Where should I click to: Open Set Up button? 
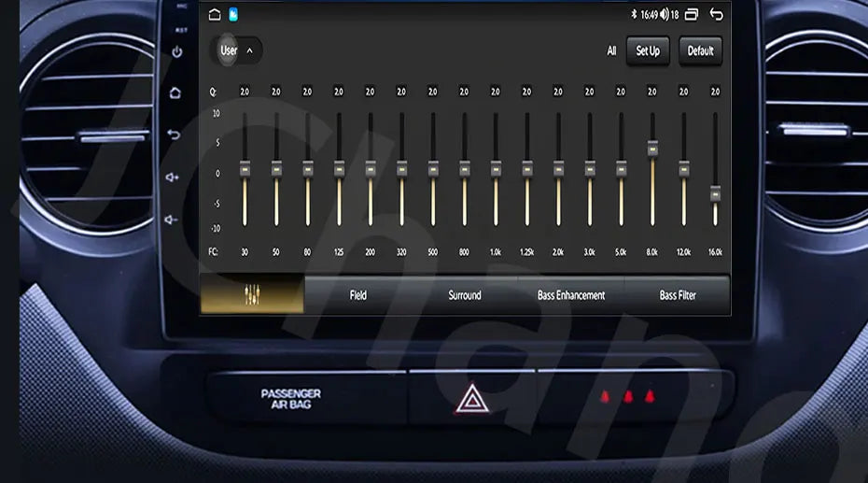click(x=648, y=51)
